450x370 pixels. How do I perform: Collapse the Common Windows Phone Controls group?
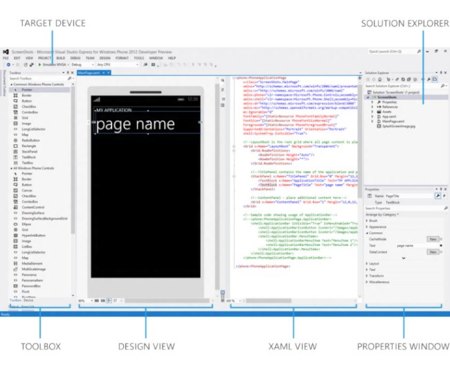click(12, 85)
